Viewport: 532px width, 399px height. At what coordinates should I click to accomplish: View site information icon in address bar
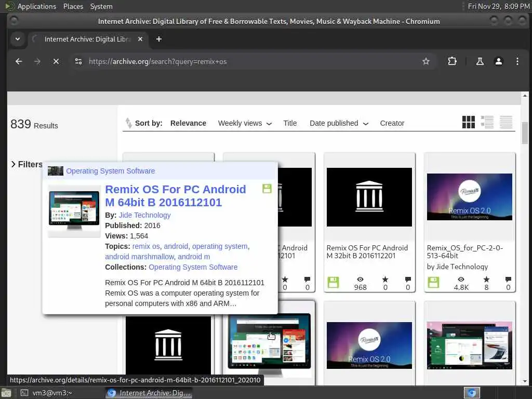click(78, 61)
